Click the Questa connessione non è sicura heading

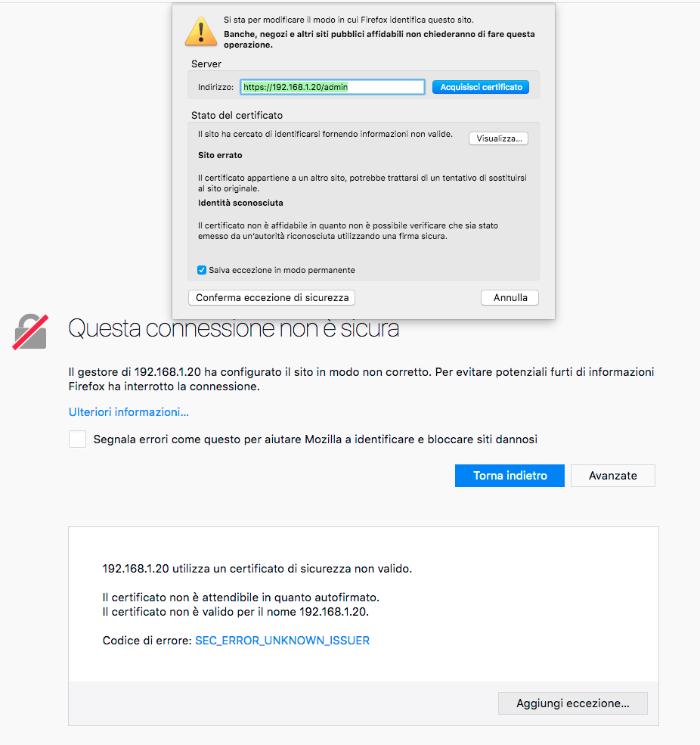pyautogui.click(x=234, y=328)
